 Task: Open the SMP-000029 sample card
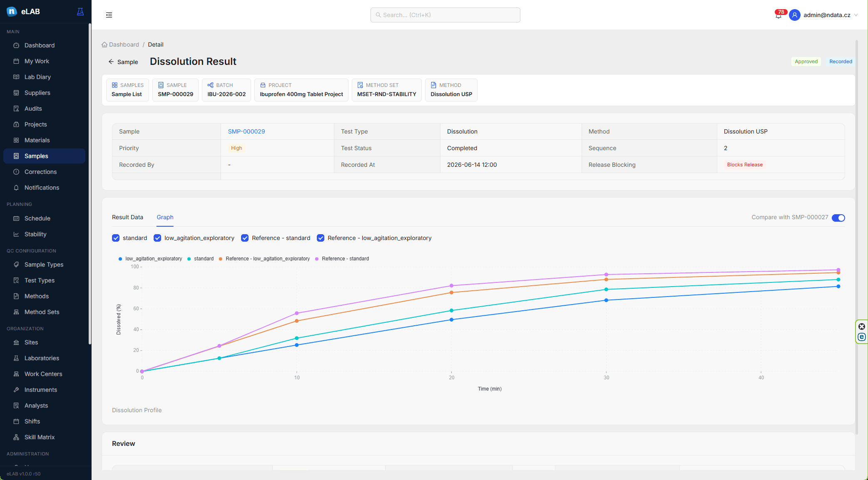pyautogui.click(x=175, y=90)
